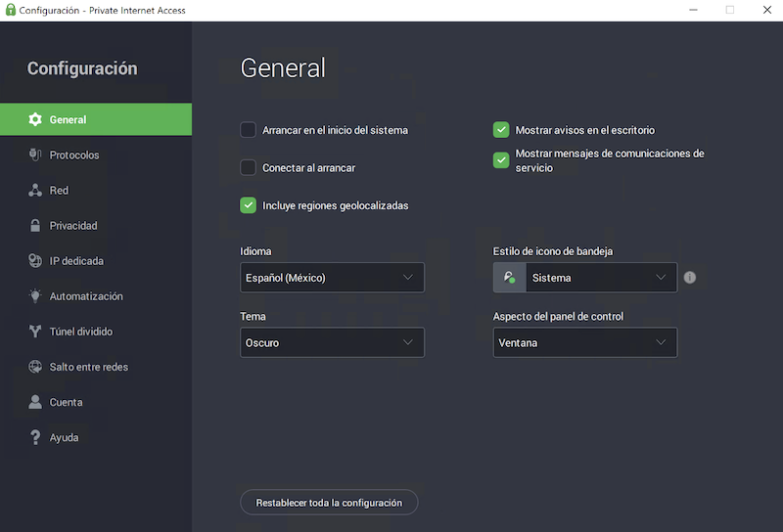
Task: Go to Salto entre redes settings
Action: pyautogui.click(x=96, y=367)
